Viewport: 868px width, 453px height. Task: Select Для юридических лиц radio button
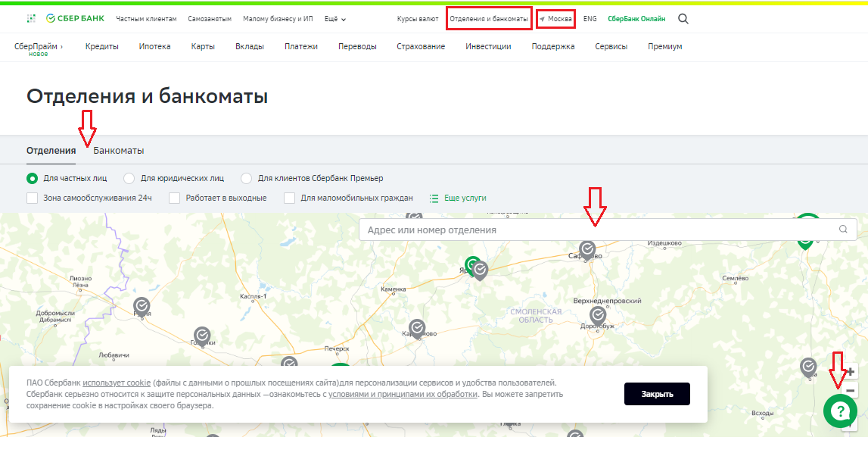(x=129, y=178)
